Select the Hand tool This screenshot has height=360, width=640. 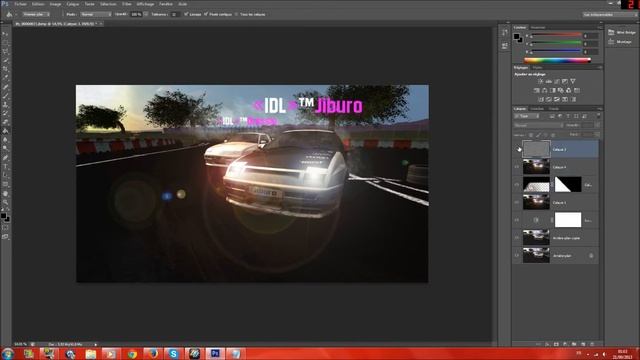tap(5, 193)
